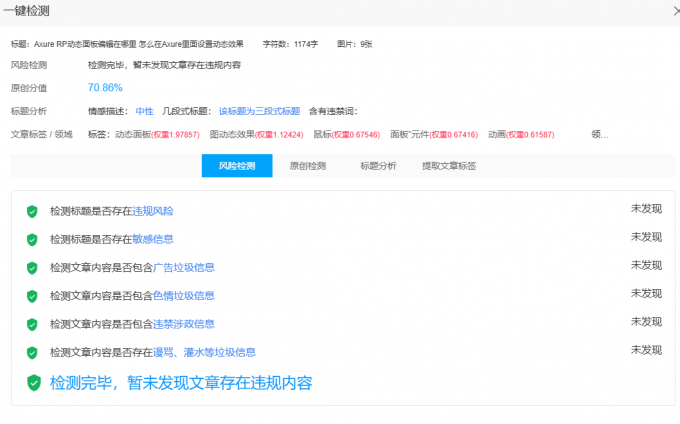
Task: Switch to the 风险检测 tab
Action: [x=237, y=166]
